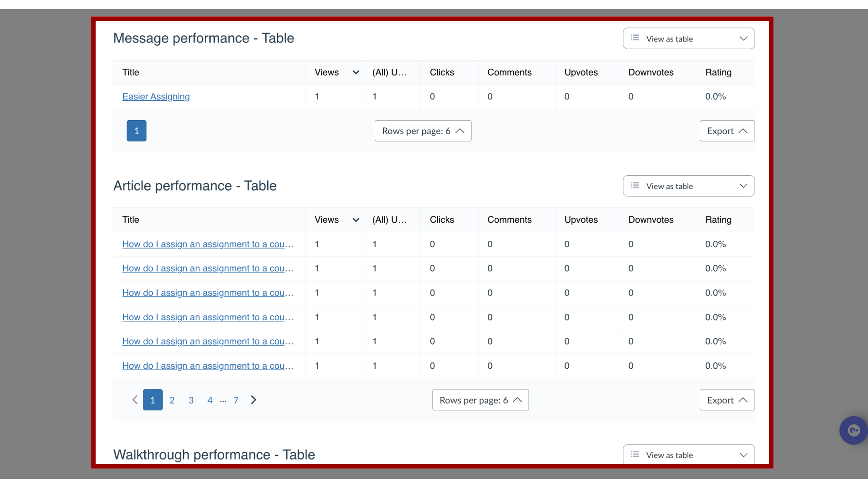Expand Export menu under Message performance
The width and height of the screenshot is (868, 488).
point(727,131)
